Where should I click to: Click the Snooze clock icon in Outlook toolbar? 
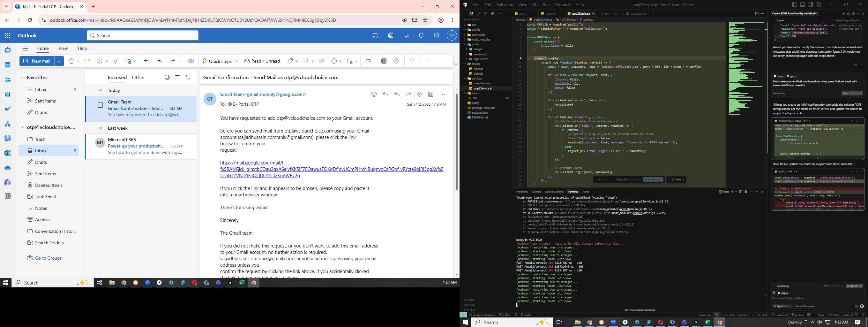[x=334, y=61]
